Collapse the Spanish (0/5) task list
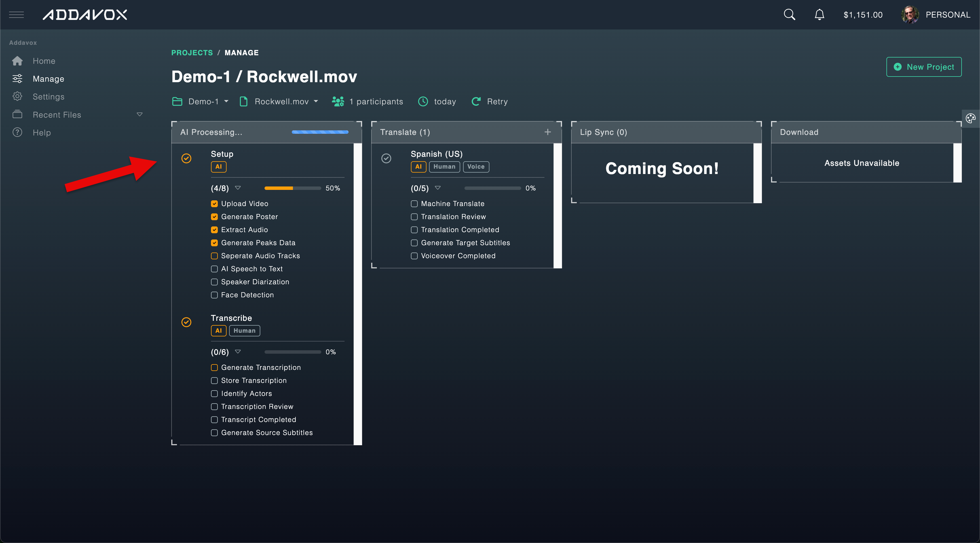 438,188
